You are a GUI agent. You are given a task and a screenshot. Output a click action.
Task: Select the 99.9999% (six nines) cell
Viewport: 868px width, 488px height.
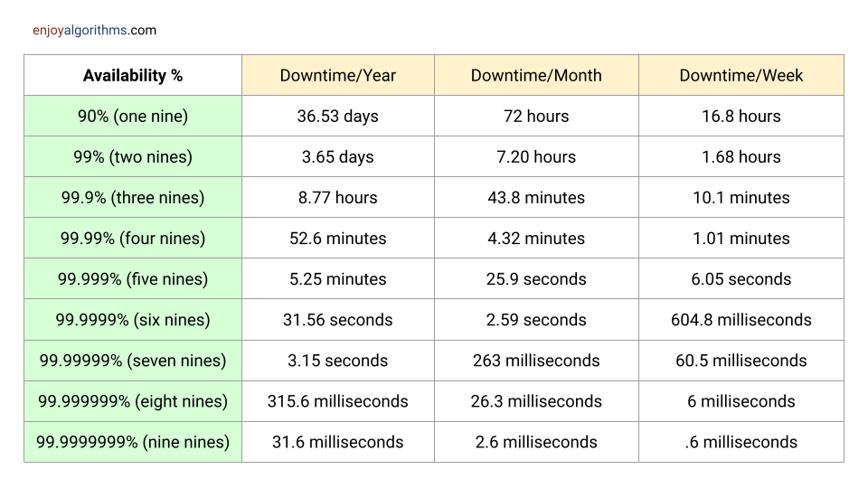pyautogui.click(x=133, y=320)
